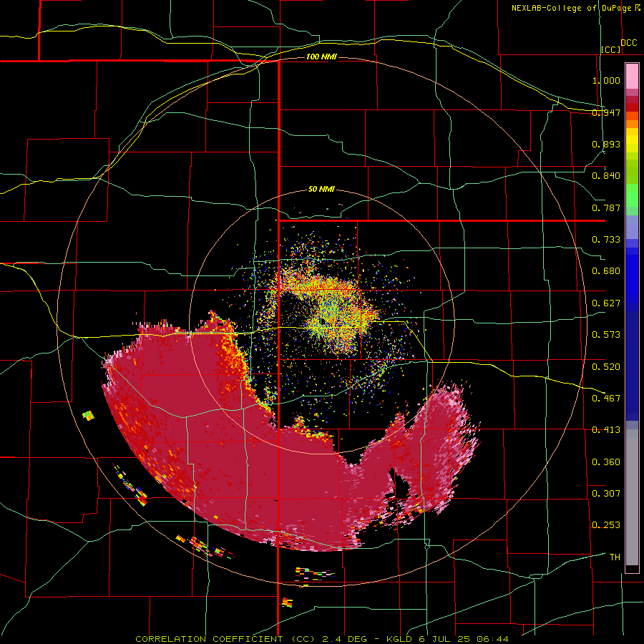Click the 0.733 color scale value
Viewport: 644px width, 644px height.
pos(606,240)
